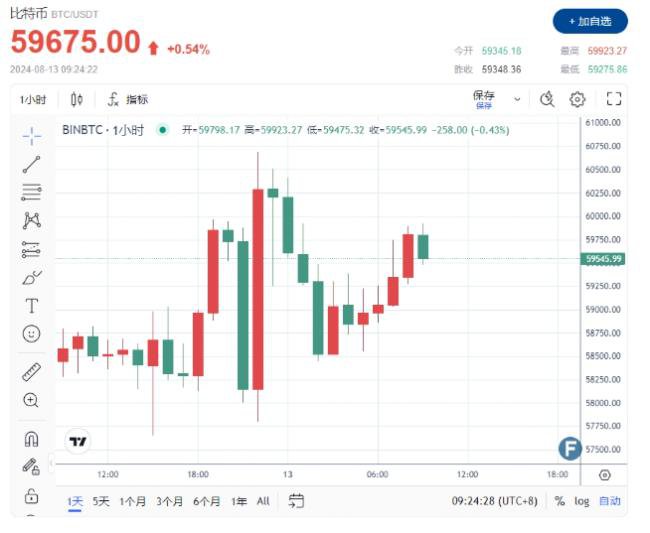Select the ruler measure tool
This screenshot has width=650, height=533.
(x=32, y=372)
